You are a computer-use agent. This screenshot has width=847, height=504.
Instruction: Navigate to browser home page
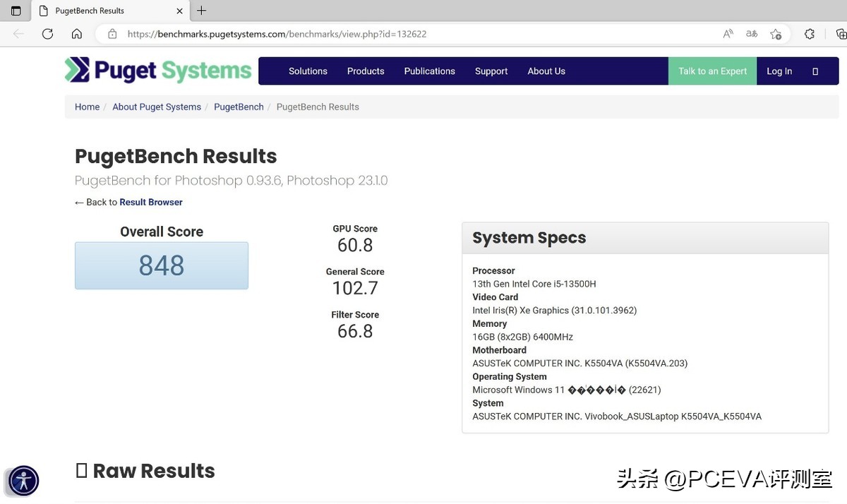[76, 33]
